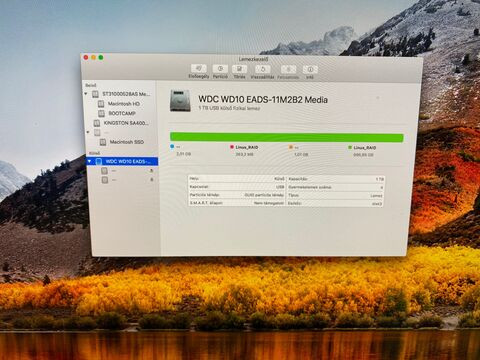Click the large hard drive image beside title

180,100
